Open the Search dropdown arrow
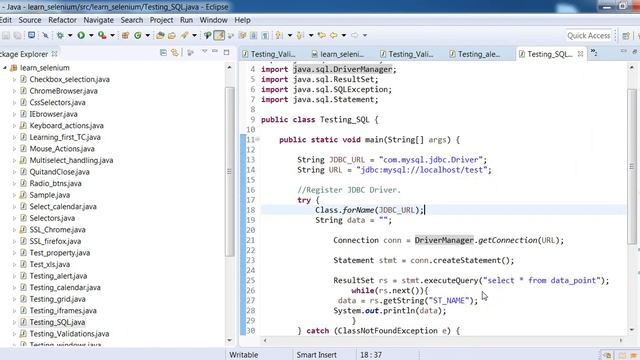This screenshot has width=640, height=360. coord(194,36)
